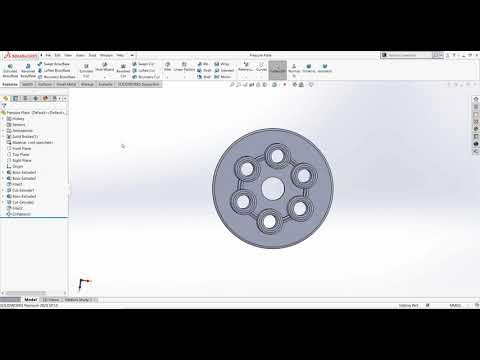This screenshot has width=480, height=360.
Task: Choose Boundary Boss/Base in the ribbon
Action: pos(57,77)
